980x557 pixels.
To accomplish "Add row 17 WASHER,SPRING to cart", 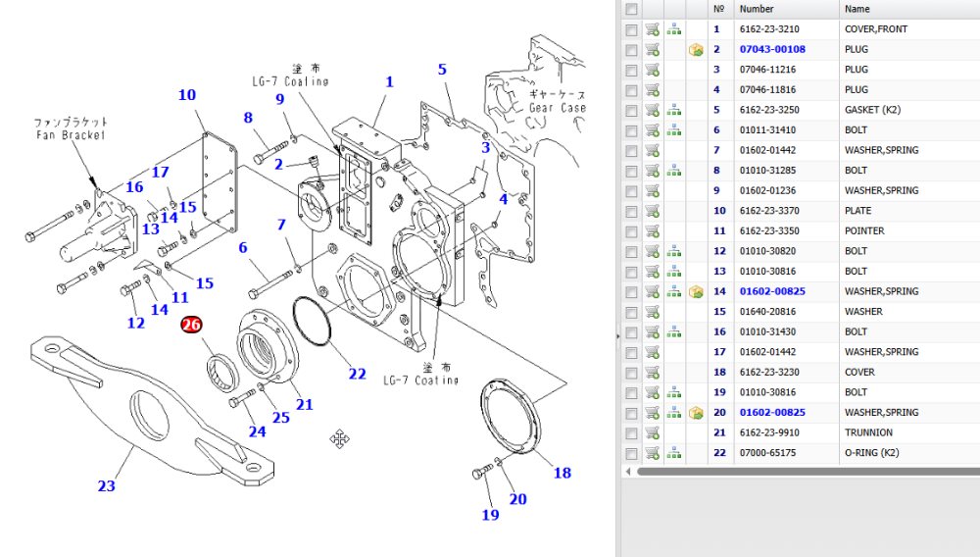I will point(653,352).
